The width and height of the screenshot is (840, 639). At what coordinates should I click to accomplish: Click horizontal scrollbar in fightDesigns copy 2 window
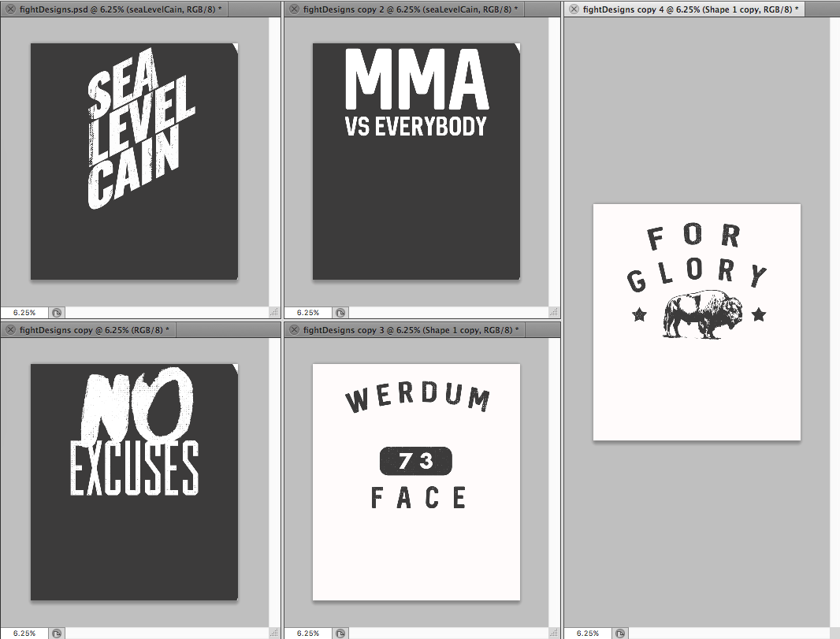[449, 312]
